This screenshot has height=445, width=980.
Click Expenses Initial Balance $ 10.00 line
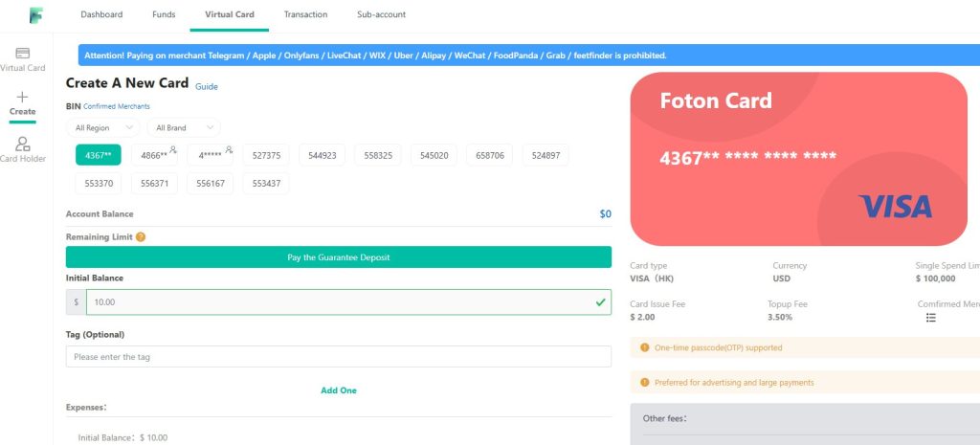(x=122, y=438)
